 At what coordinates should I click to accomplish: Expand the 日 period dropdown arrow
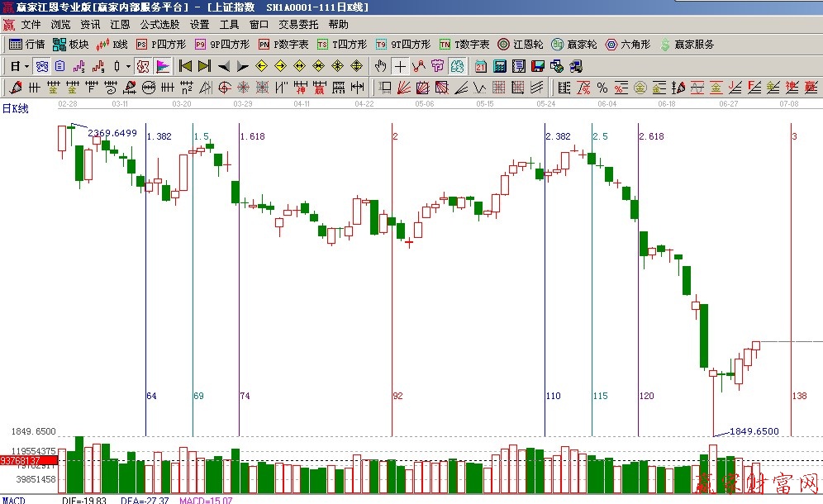26,66
